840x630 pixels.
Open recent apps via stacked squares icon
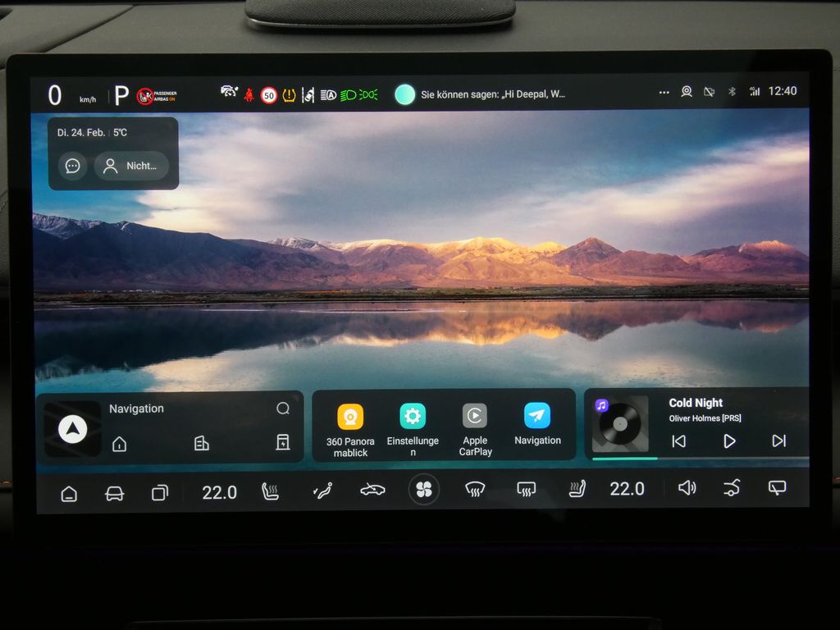coord(159,493)
